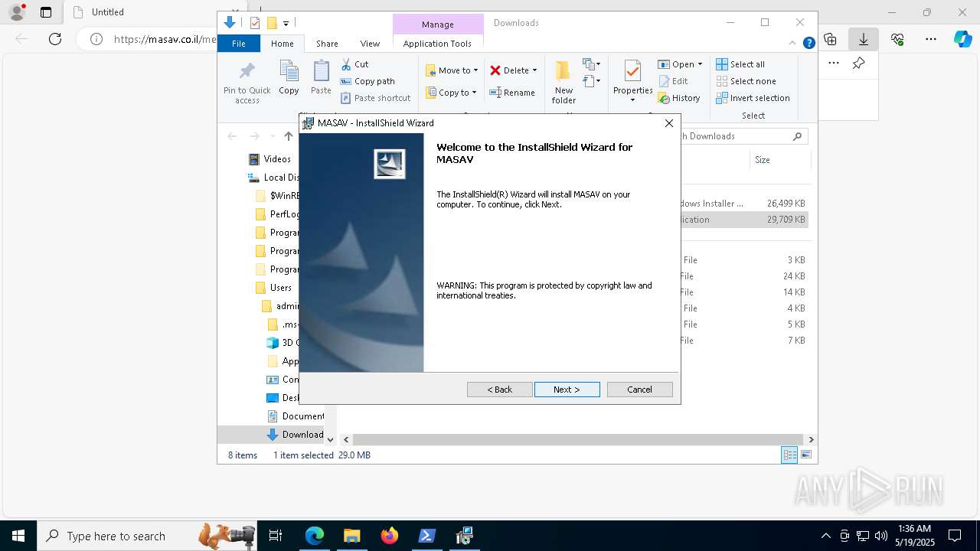The height and width of the screenshot is (551, 980).
Task: Close the MASAV InstallShield Wizard dialog
Action: 668,123
